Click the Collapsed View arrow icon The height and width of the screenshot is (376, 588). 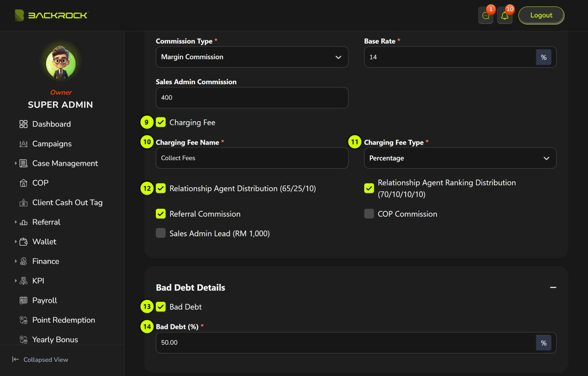coord(16,359)
